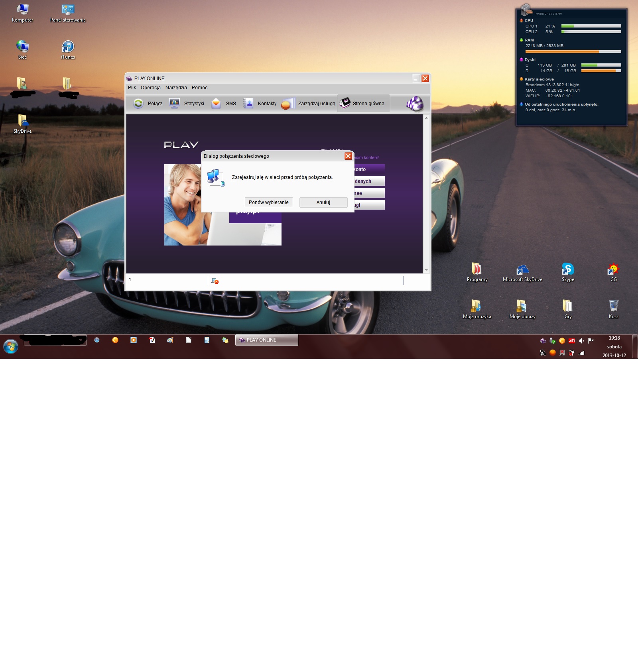Click the scrollbar down arrow in PLAY ONLINE

[x=426, y=270]
